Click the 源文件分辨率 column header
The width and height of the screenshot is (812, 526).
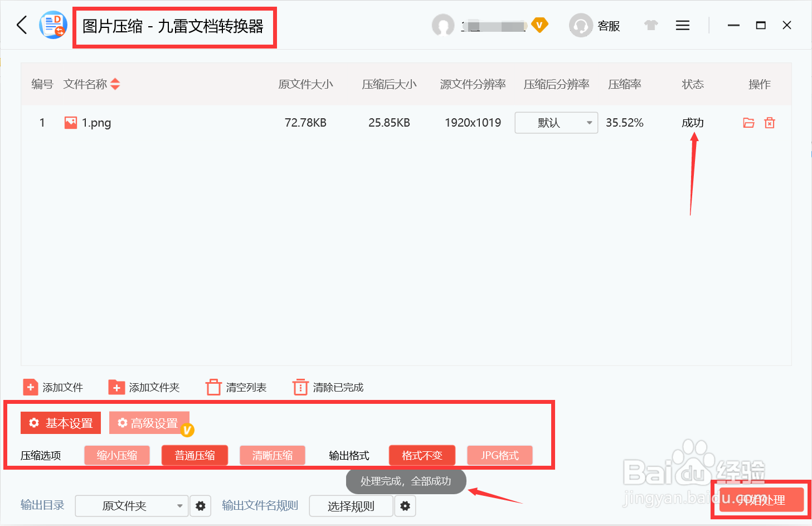473,84
